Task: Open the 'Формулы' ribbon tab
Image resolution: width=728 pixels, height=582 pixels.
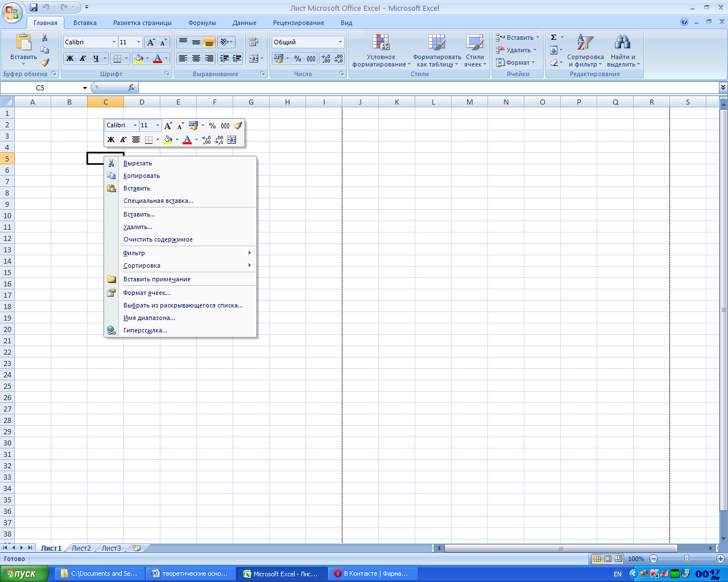Action: click(202, 23)
